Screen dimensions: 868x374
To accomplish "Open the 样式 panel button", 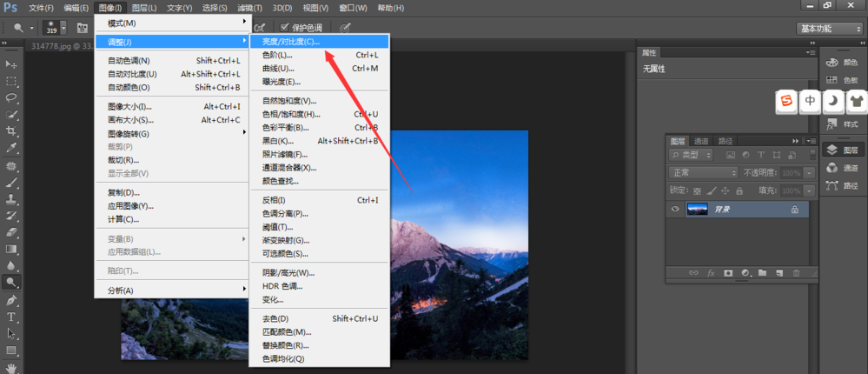I will click(x=842, y=124).
